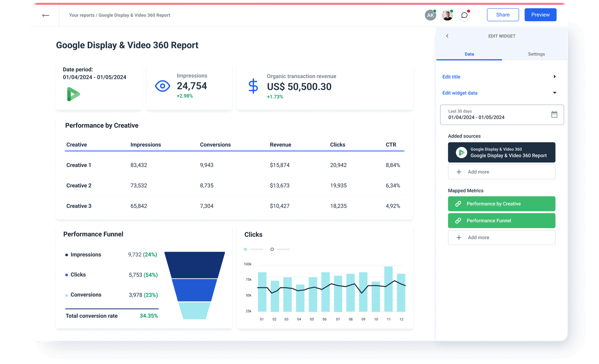Toggle the Performance by Creative mapped metric
Image resolution: width=599 pixels, height=364 pixels.
[x=501, y=204]
